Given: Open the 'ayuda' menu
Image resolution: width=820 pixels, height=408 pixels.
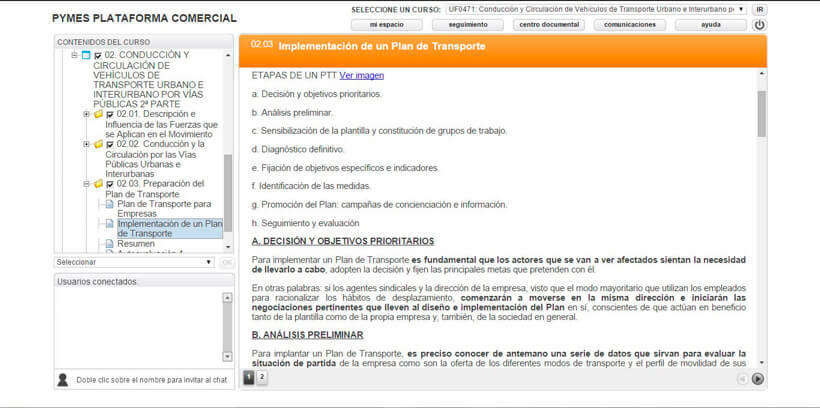Looking at the screenshot, I should (711, 25).
